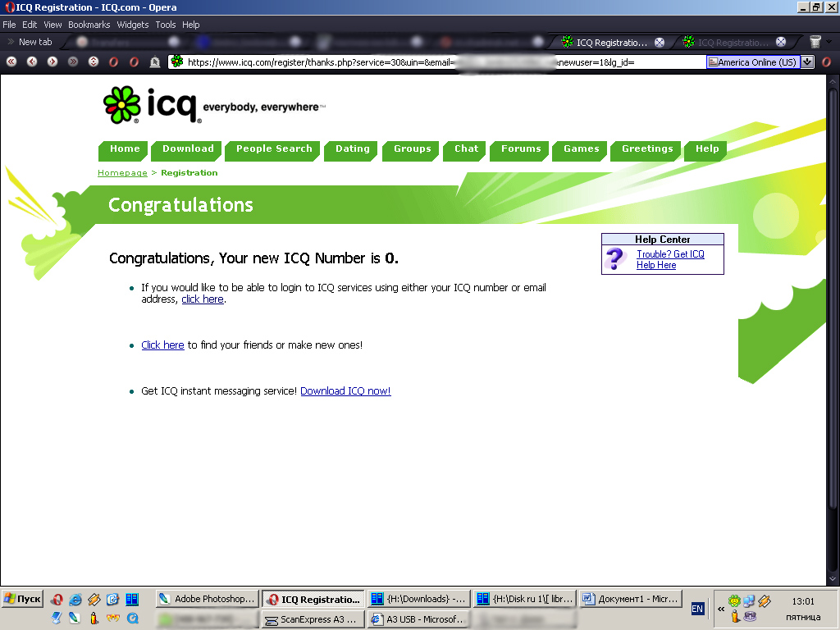840x630 pixels.
Task: Close the second ICQ Registration tab
Action: (x=781, y=42)
